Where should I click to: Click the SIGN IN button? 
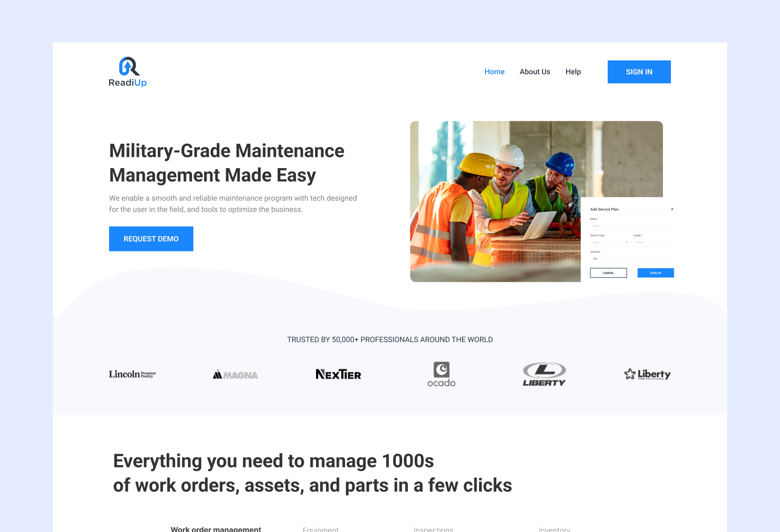tap(639, 72)
